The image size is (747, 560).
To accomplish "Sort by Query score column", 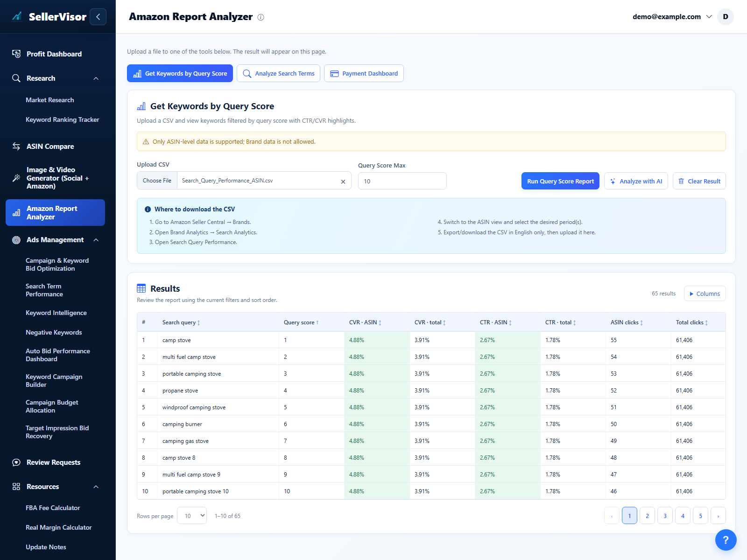I will click(x=301, y=322).
